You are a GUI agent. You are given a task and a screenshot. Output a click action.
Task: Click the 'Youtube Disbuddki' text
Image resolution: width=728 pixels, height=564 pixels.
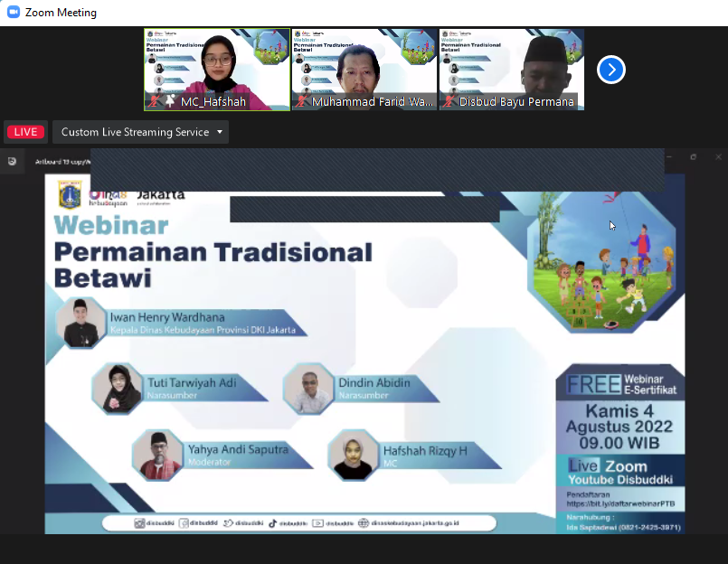[620, 480]
